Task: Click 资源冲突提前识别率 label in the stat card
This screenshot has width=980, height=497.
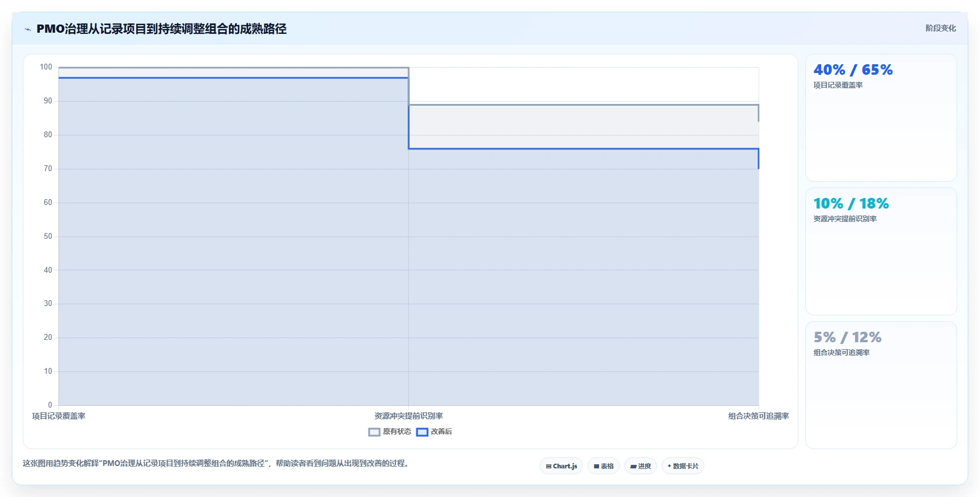Action: pos(845,219)
